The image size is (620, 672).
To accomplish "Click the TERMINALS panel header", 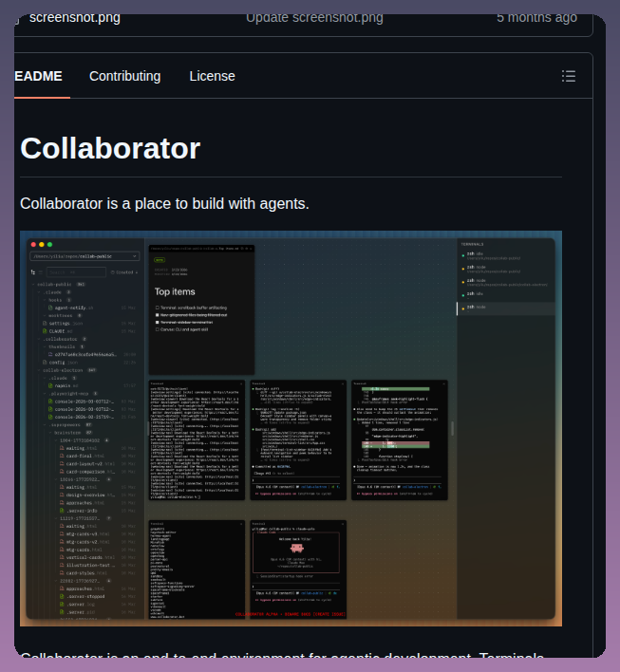I will [473, 244].
